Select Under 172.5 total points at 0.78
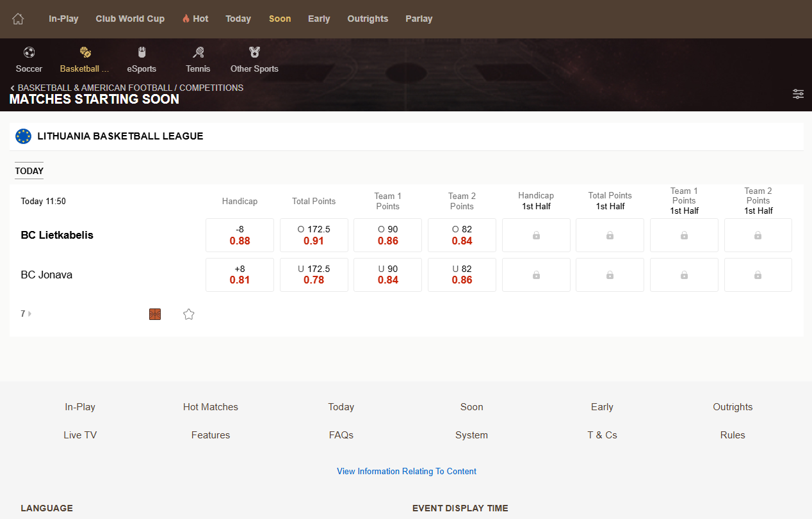Screen dimensions: 812x519 click(x=314, y=275)
